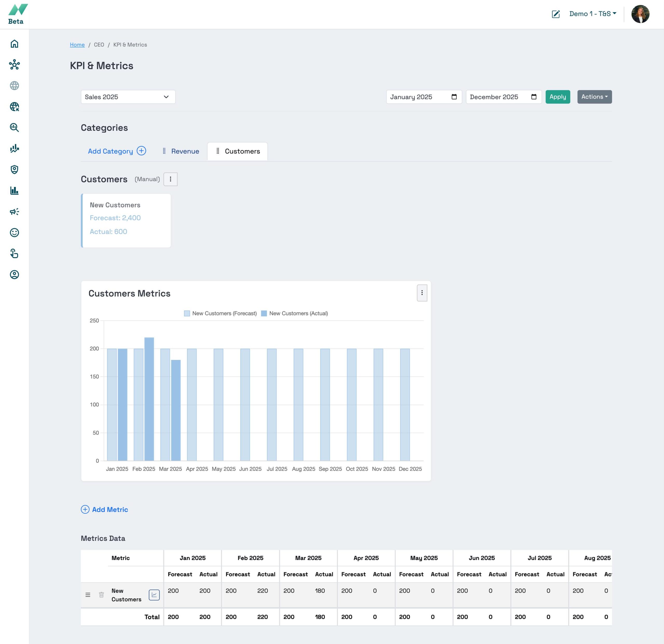664x644 pixels.
Task: Click the home icon in sidebar
Action: (x=14, y=44)
